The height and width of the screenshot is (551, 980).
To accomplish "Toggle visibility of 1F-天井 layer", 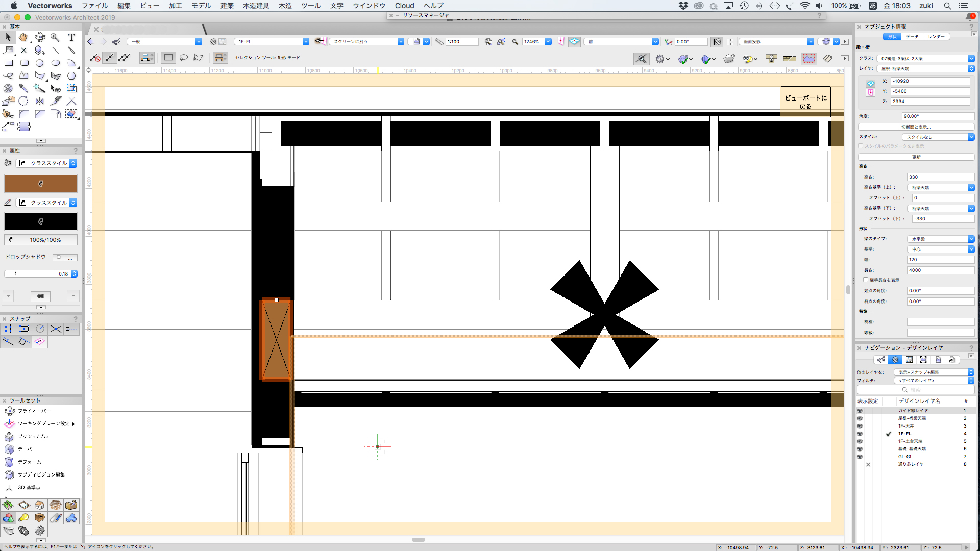I will click(x=860, y=426).
